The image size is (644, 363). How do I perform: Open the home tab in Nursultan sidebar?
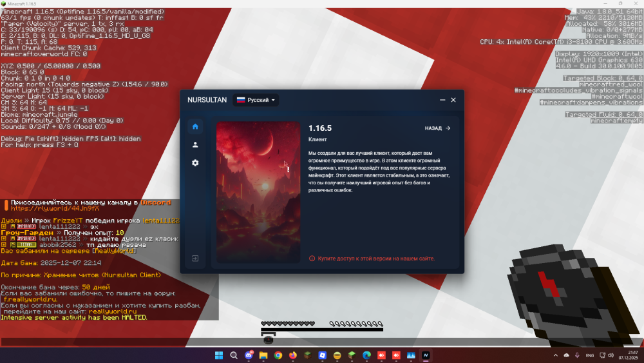195,126
